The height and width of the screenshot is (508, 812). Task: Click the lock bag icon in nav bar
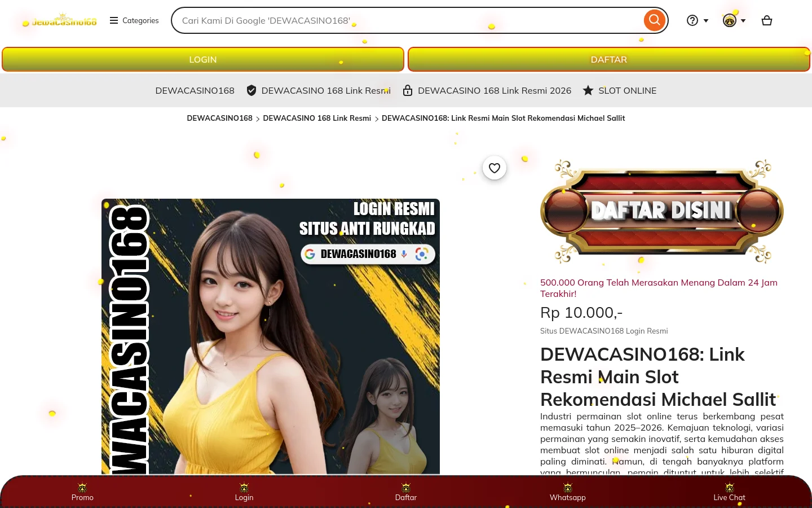[408, 90]
